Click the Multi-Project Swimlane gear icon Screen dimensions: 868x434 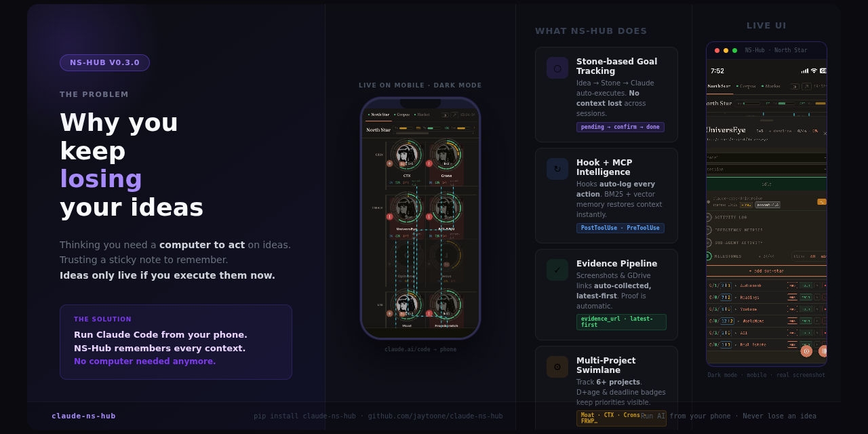click(557, 367)
